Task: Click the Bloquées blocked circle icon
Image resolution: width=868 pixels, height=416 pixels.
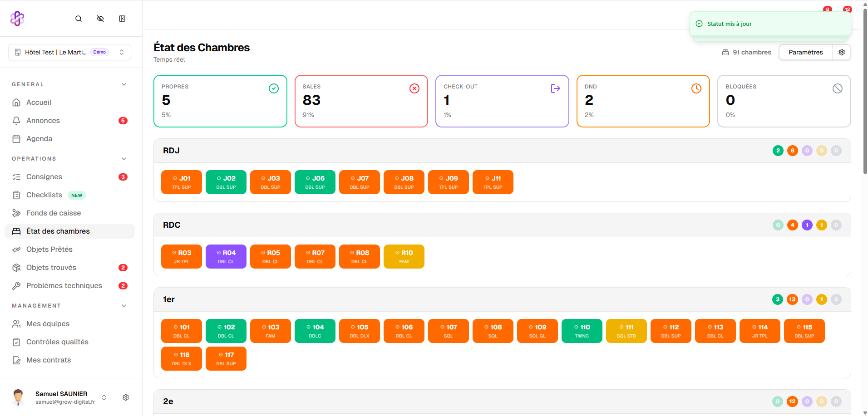Action: tap(837, 88)
